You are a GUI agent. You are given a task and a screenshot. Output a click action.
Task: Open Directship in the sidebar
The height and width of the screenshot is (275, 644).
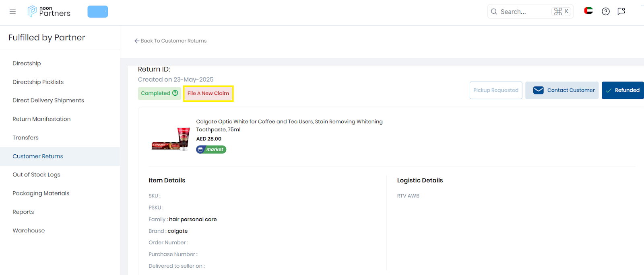[x=27, y=63]
